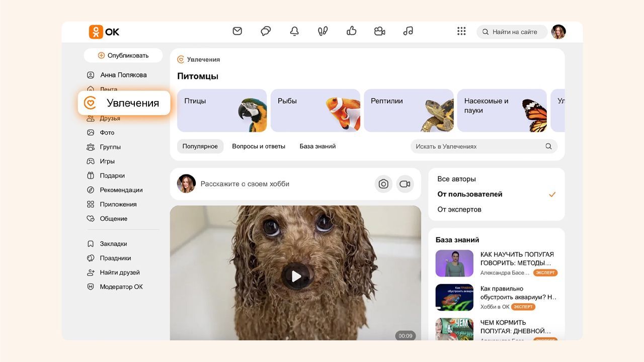Open profile avatar in top bar
Screen dimensions: 644x362
point(558,32)
